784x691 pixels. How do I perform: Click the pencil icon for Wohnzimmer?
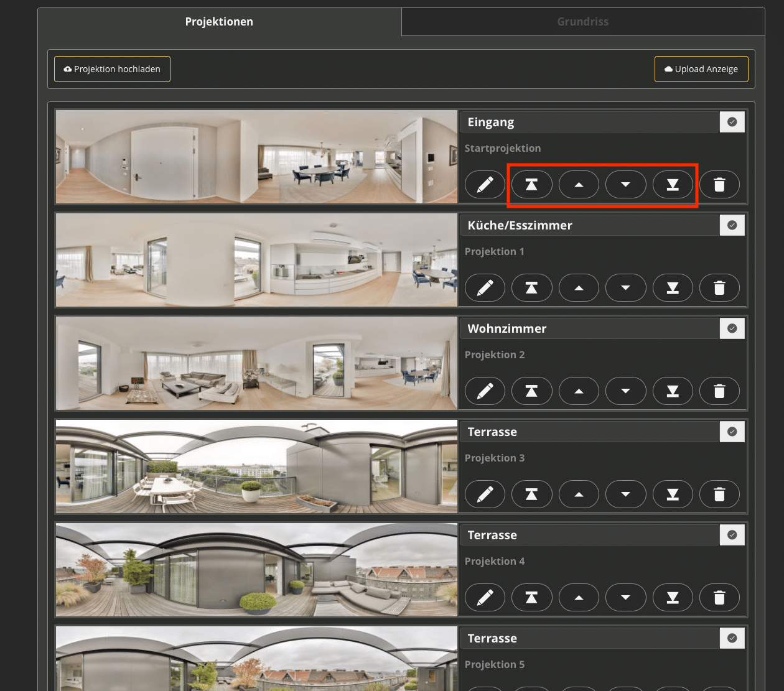click(485, 391)
